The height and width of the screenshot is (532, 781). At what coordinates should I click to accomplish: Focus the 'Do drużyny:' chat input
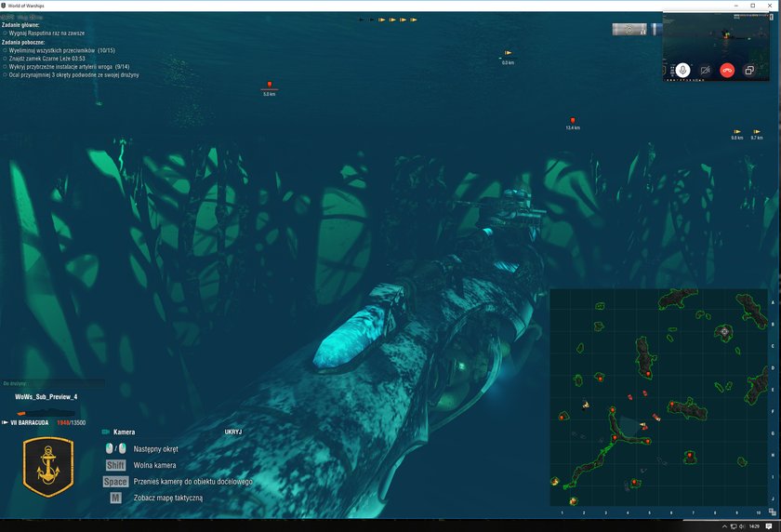[53, 383]
